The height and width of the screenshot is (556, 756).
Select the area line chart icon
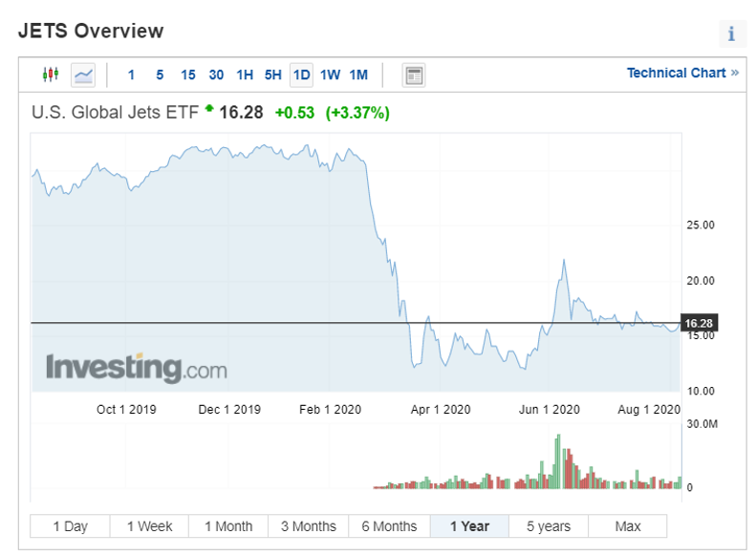click(83, 75)
